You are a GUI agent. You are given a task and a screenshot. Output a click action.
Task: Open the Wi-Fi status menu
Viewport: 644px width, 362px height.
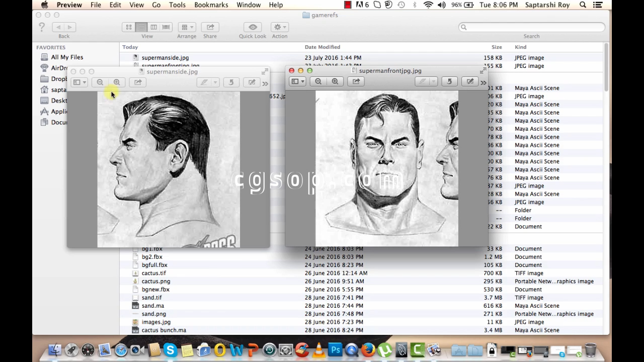point(428,5)
